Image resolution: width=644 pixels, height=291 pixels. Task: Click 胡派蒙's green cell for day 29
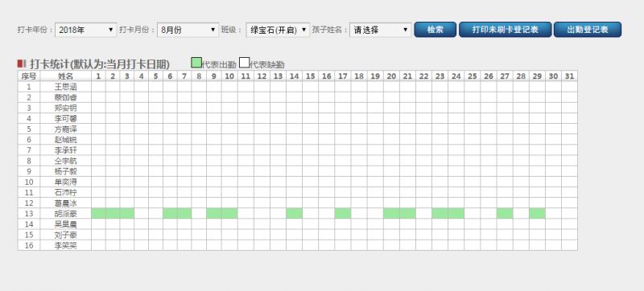click(x=537, y=214)
